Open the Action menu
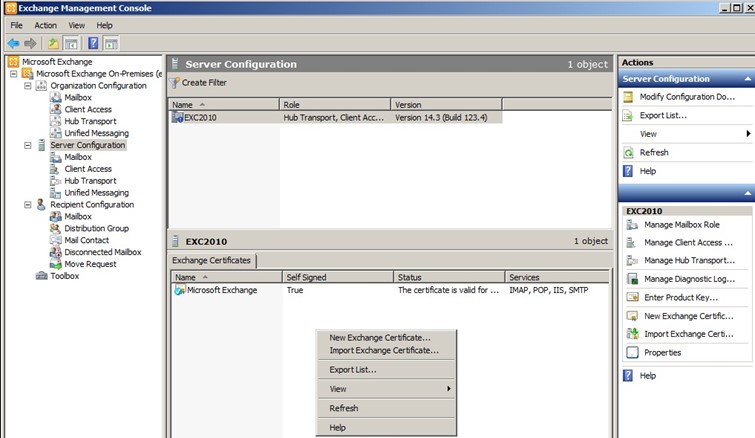Viewport: 755px width, 438px height. [45, 26]
